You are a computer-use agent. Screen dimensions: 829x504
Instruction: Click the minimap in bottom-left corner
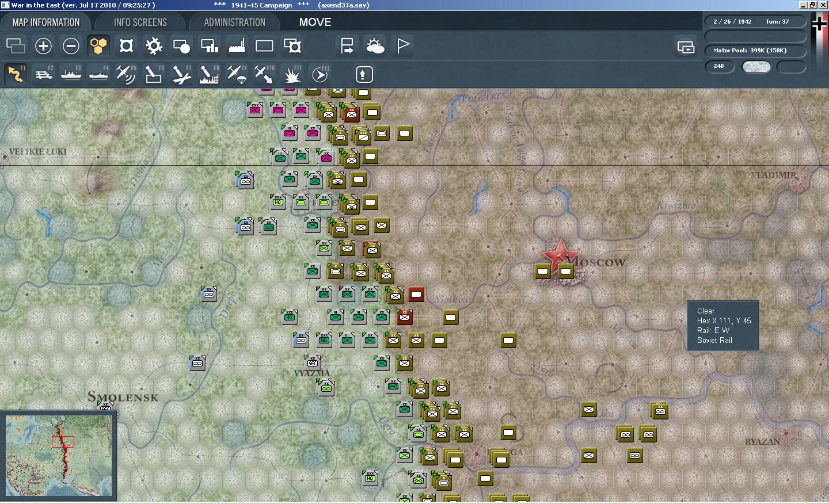(x=59, y=455)
